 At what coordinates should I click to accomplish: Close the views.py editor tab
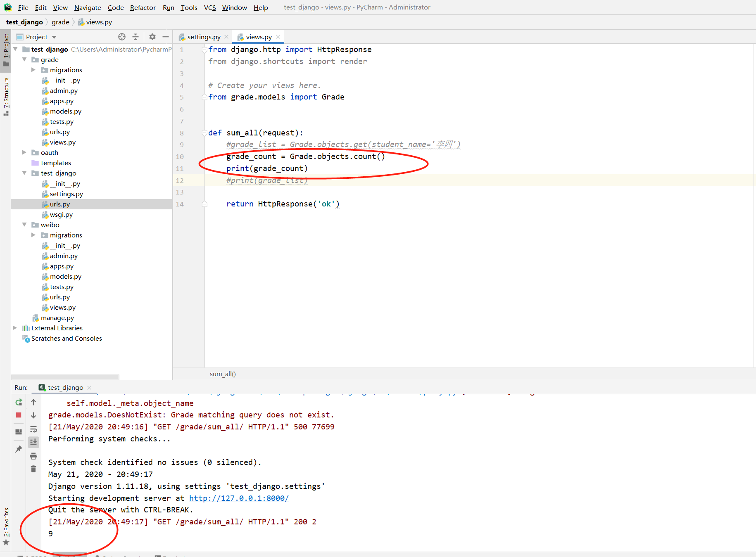(278, 37)
